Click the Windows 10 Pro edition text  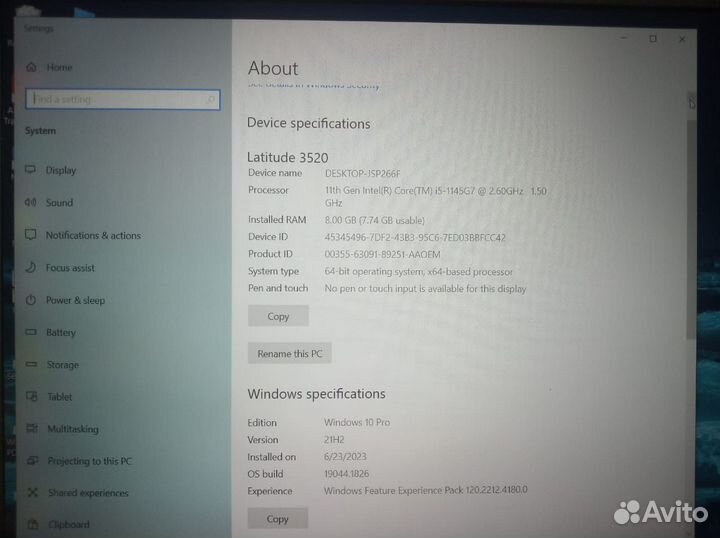[357, 422]
